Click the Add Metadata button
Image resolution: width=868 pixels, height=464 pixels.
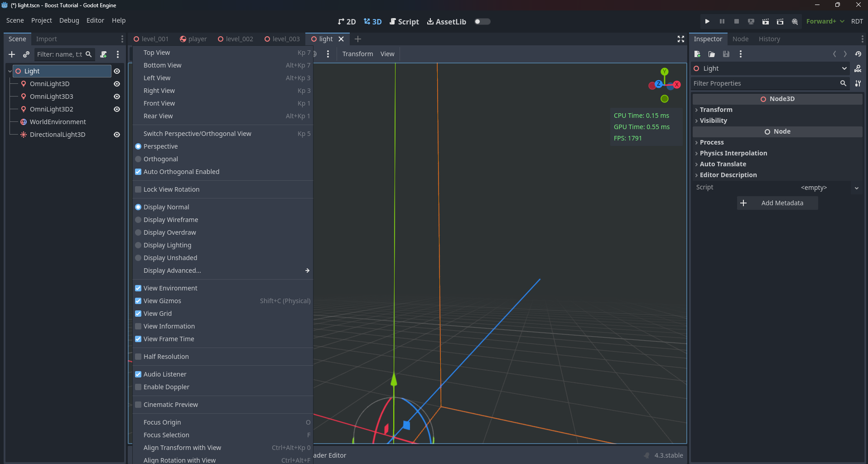tap(777, 203)
